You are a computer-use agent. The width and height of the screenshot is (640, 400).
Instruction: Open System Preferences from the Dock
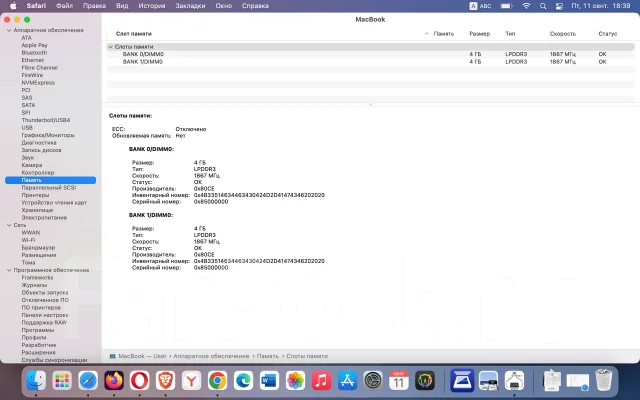coord(373,381)
